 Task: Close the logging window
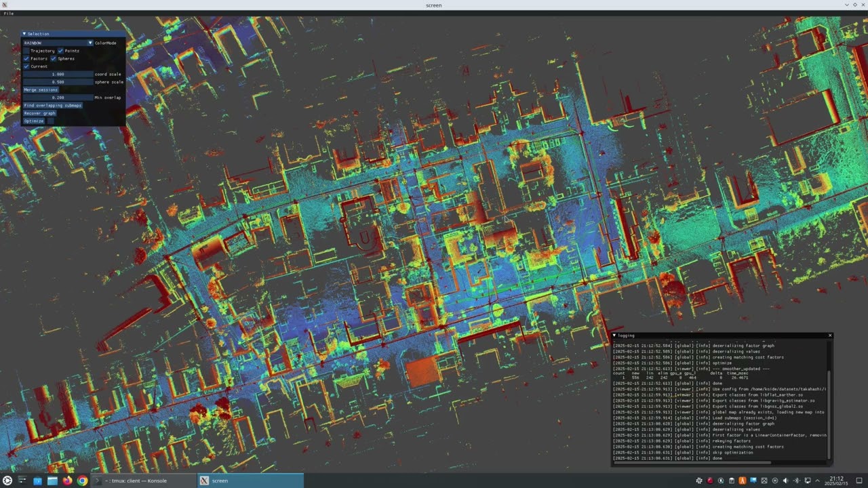point(829,335)
